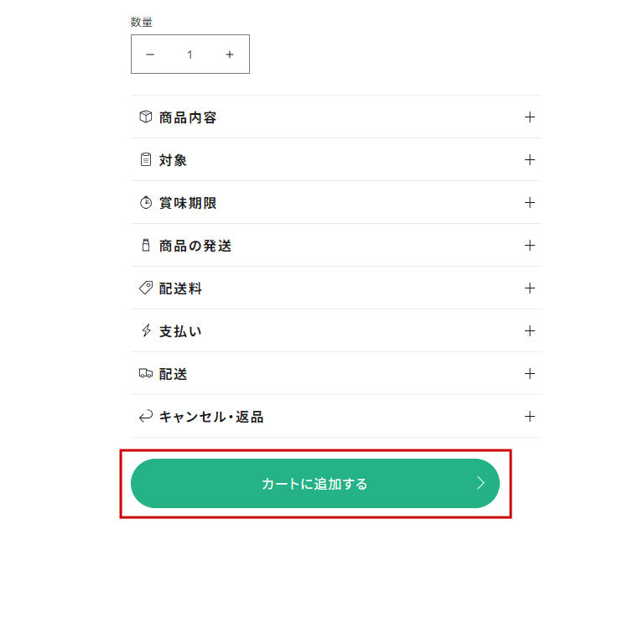Expand 賞味期限 section with plus sign
644x644 pixels.
[529, 203]
